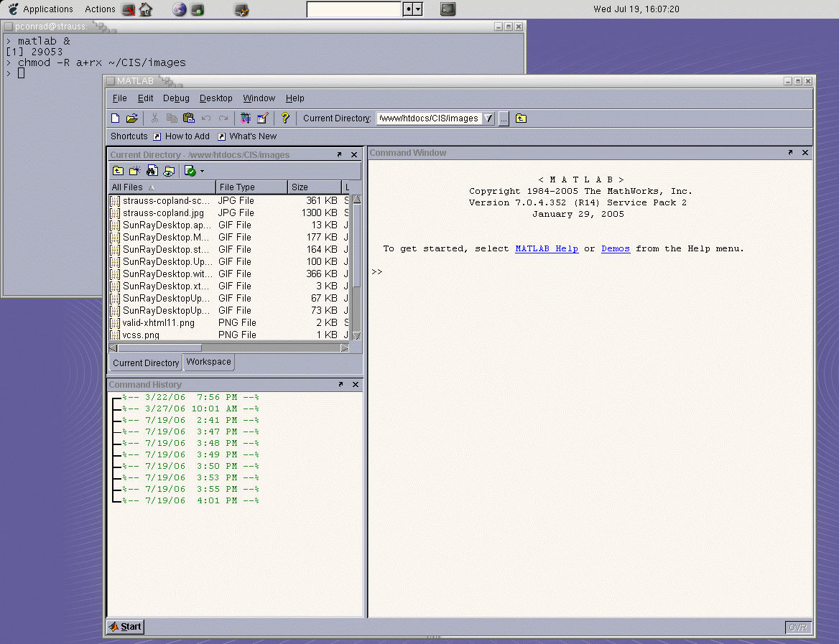Switch to the Workspace tab
Image resolution: width=839 pixels, height=644 pixels.
click(209, 362)
